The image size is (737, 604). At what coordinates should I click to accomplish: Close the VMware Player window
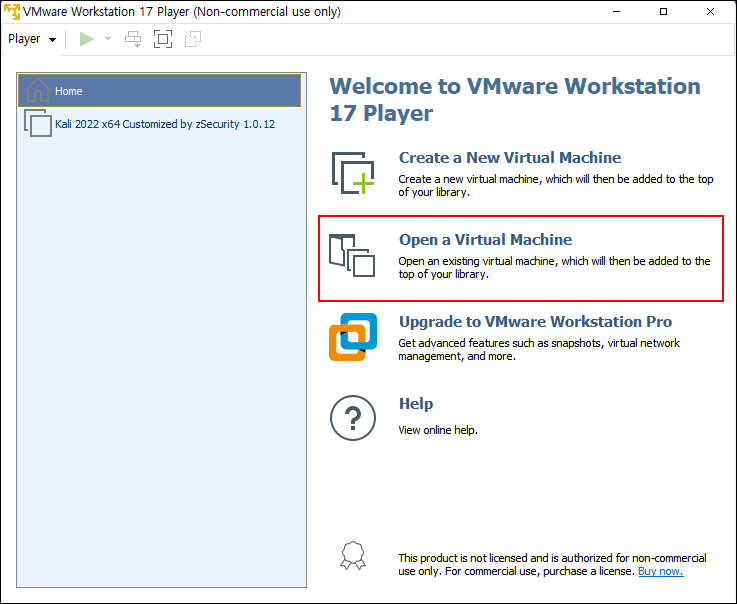710,12
